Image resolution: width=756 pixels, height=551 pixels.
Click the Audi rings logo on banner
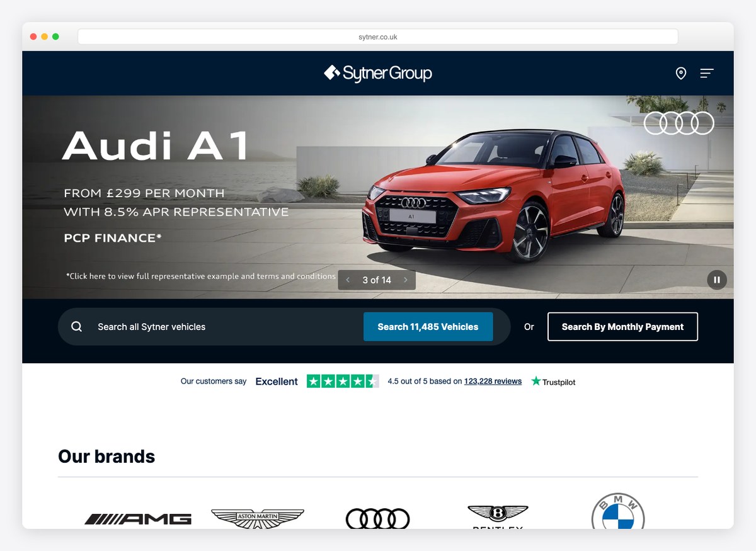click(679, 123)
